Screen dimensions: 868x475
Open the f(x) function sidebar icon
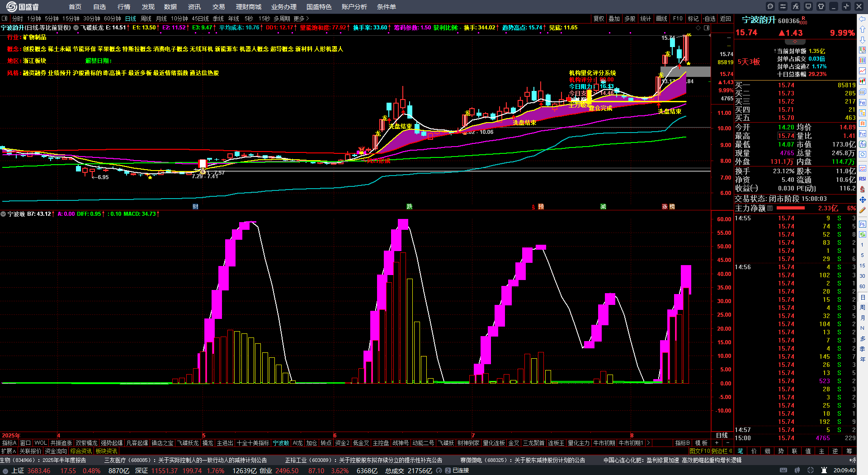863,144
